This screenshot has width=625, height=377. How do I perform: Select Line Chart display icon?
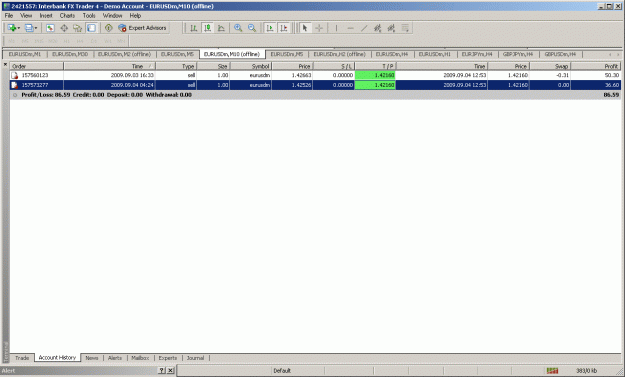[221, 28]
